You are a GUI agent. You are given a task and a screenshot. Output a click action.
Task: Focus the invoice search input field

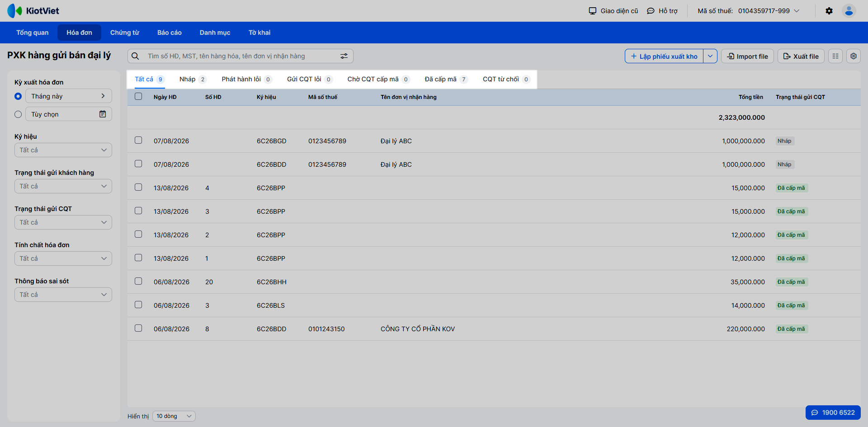241,56
